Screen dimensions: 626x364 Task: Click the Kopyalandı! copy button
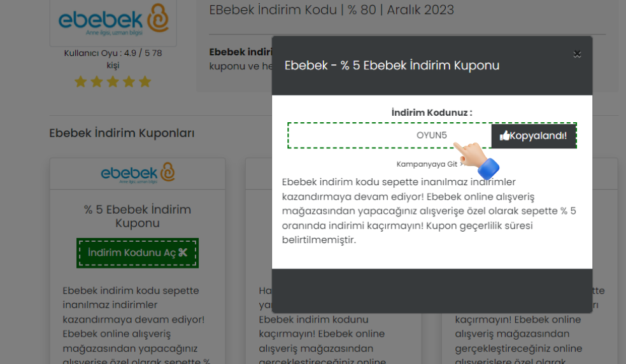click(x=534, y=136)
